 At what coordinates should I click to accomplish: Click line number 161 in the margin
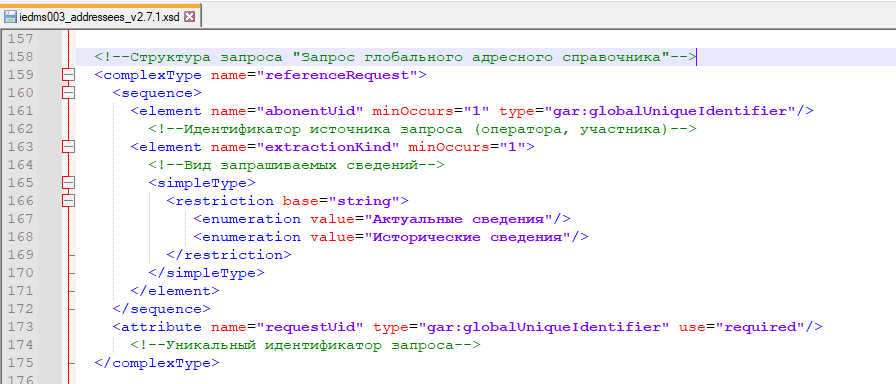(22, 111)
